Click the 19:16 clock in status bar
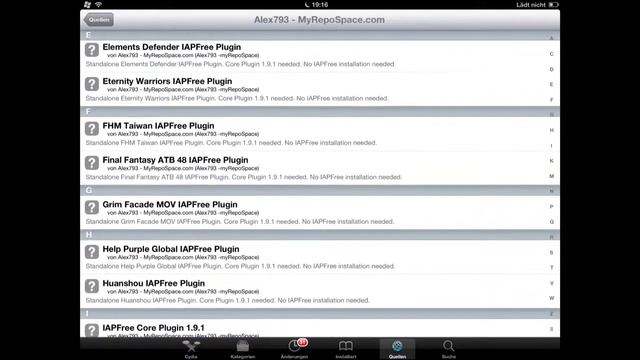The height and width of the screenshot is (360, 640). [x=320, y=4]
